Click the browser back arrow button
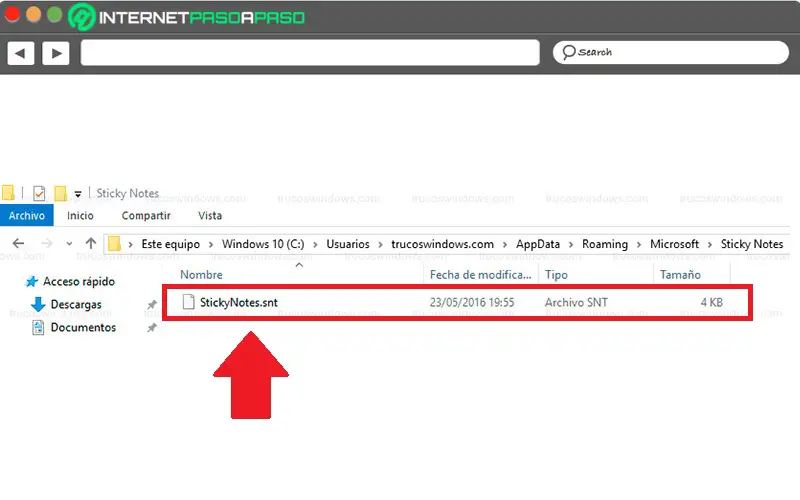 pos(21,53)
